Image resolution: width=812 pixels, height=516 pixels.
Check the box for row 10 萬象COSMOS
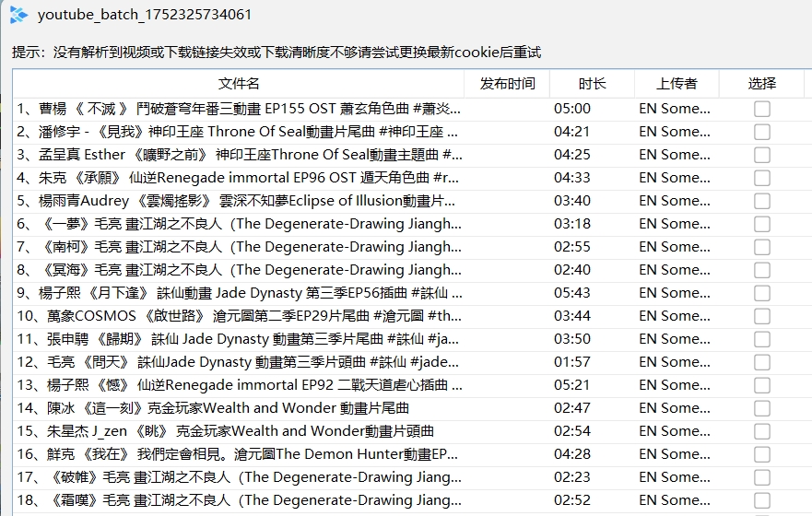pyautogui.click(x=761, y=316)
